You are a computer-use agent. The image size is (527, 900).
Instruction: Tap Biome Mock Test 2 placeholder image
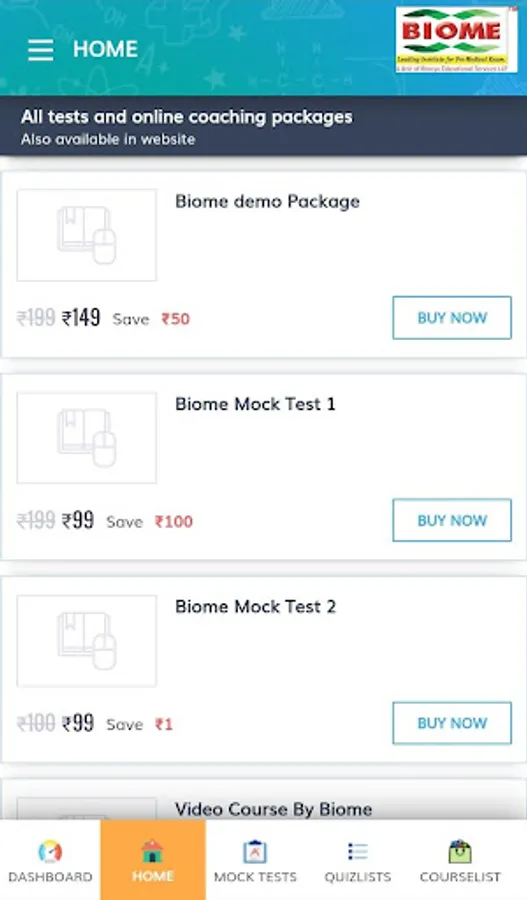(x=87, y=641)
